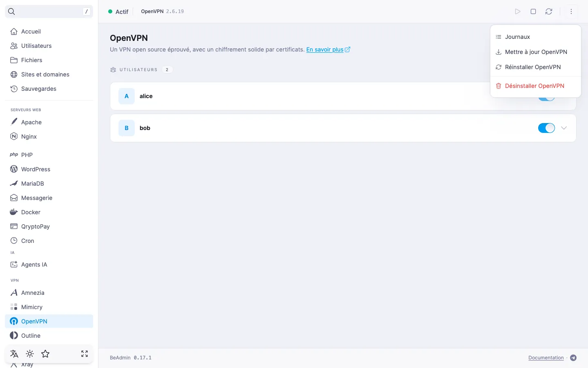Choose Mettre à jour OpenVPN
Viewport: 588px width, 368px height.
click(x=536, y=52)
